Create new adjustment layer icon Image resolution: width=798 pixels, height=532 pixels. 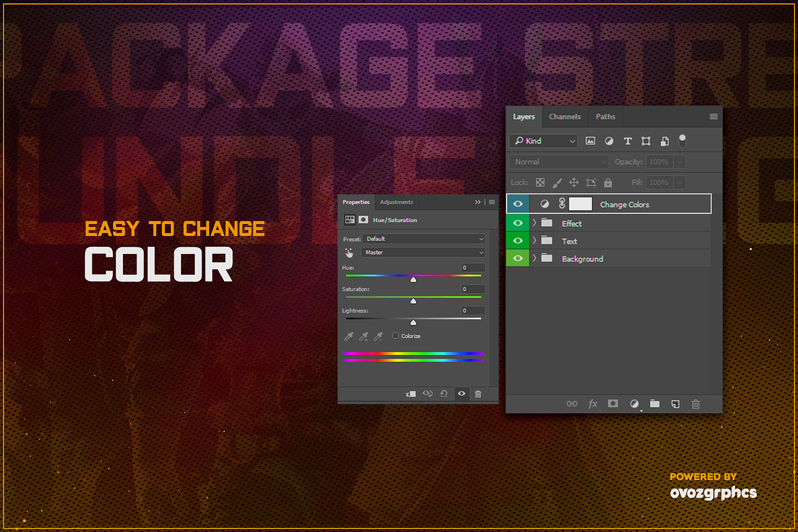tap(634, 404)
